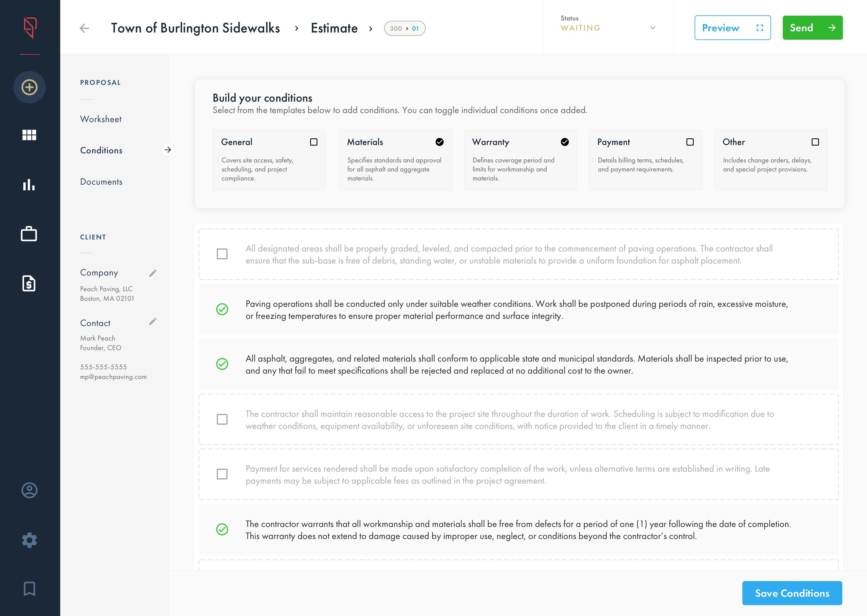Viewport: 867px width, 616px height.
Task: Go to the Worksheet section
Action: 101,119
